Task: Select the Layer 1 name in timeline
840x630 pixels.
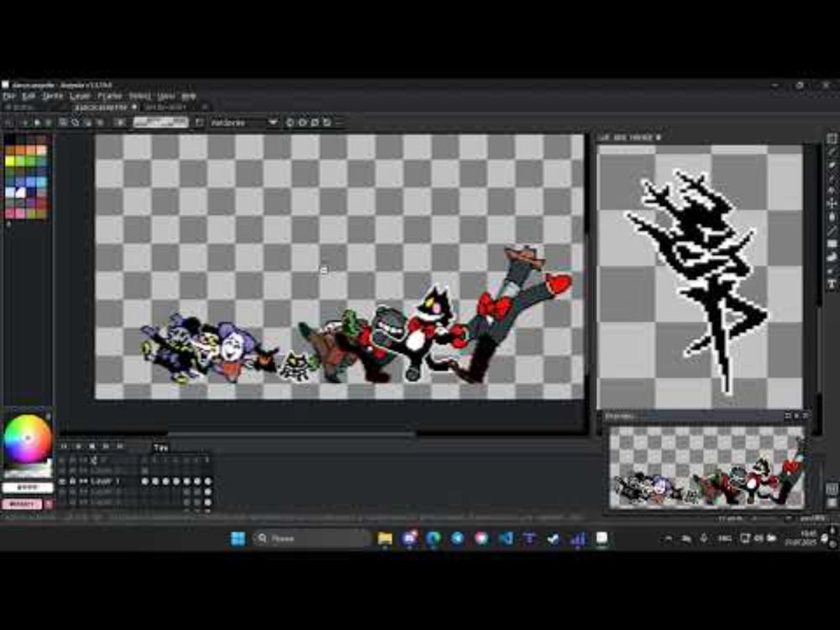Action: (105, 481)
